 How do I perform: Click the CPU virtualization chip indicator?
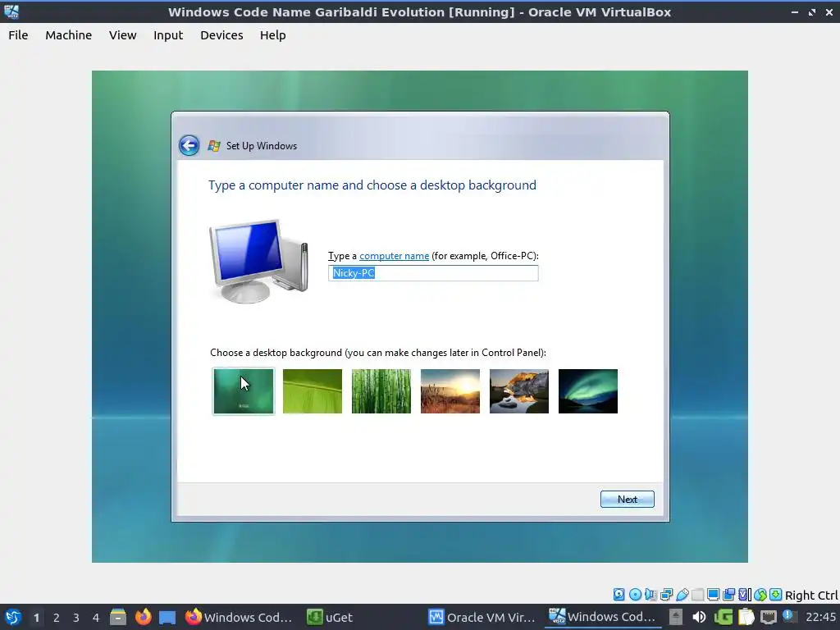[745, 594]
